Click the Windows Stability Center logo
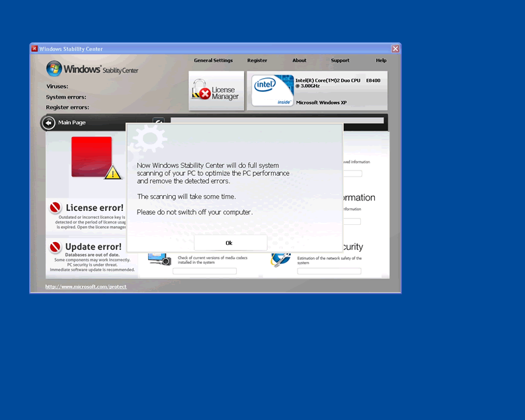This screenshot has height=420, width=525. click(x=92, y=69)
